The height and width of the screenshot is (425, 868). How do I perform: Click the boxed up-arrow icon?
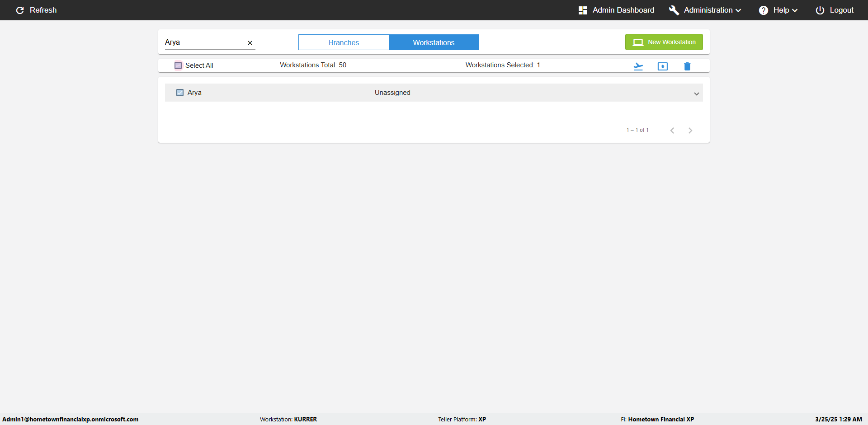click(x=662, y=66)
